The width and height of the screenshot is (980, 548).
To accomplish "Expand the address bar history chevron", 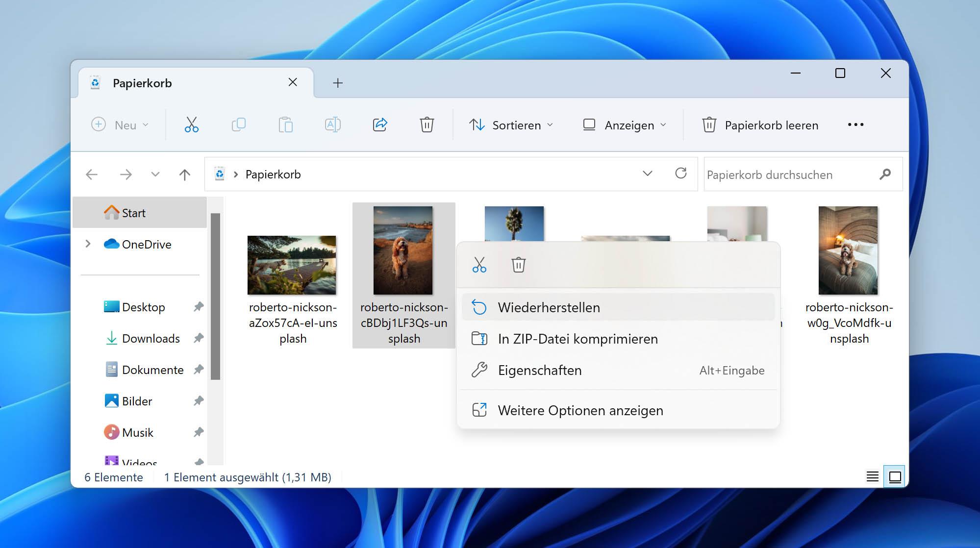I will coord(648,174).
